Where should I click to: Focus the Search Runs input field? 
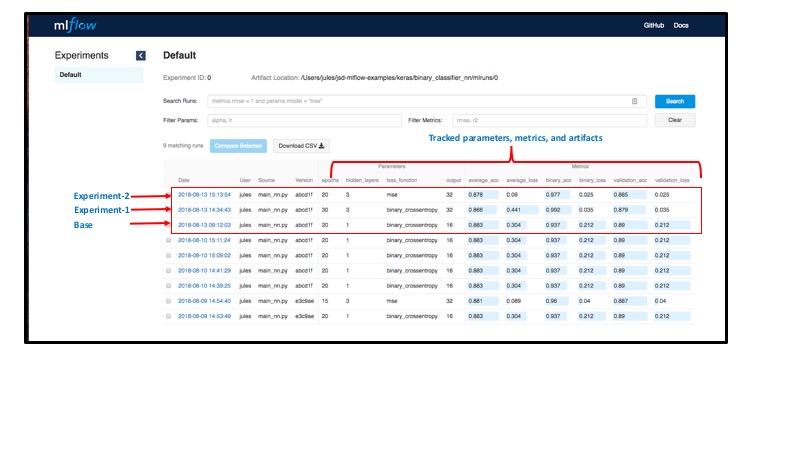pos(420,101)
